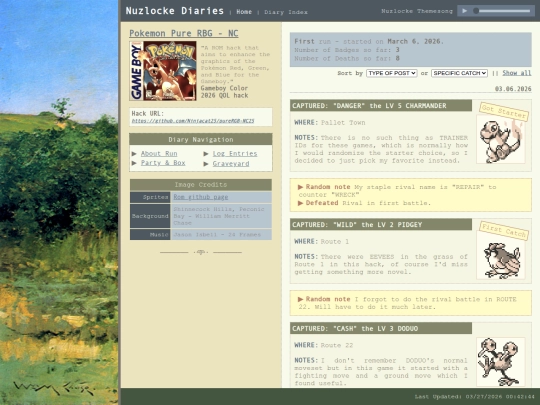Click the Random note about rival name REPAIR
This screenshot has height=405, width=540.
pyautogui.click(x=397, y=191)
